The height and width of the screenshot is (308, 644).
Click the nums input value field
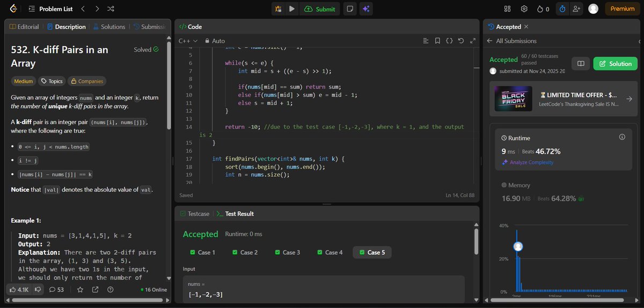pyautogui.click(x=324, y=289)
